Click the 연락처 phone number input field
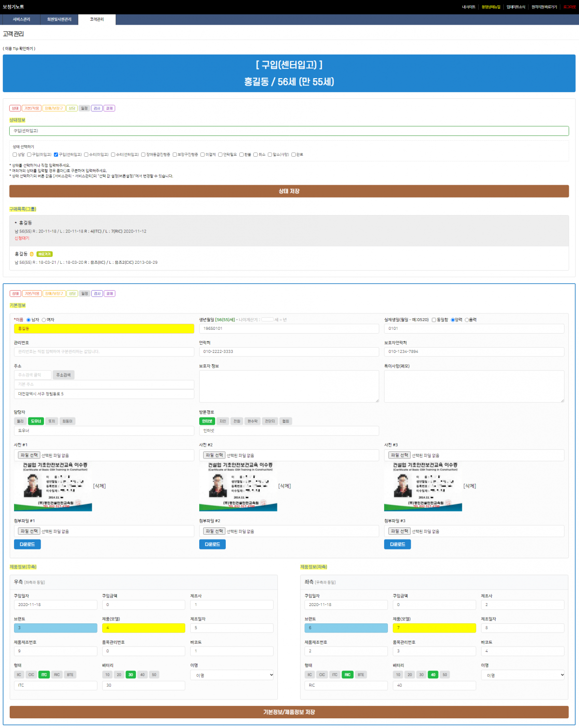Image resolution: width=579 pixels, height=728 pixels. (x=289, y=351)
